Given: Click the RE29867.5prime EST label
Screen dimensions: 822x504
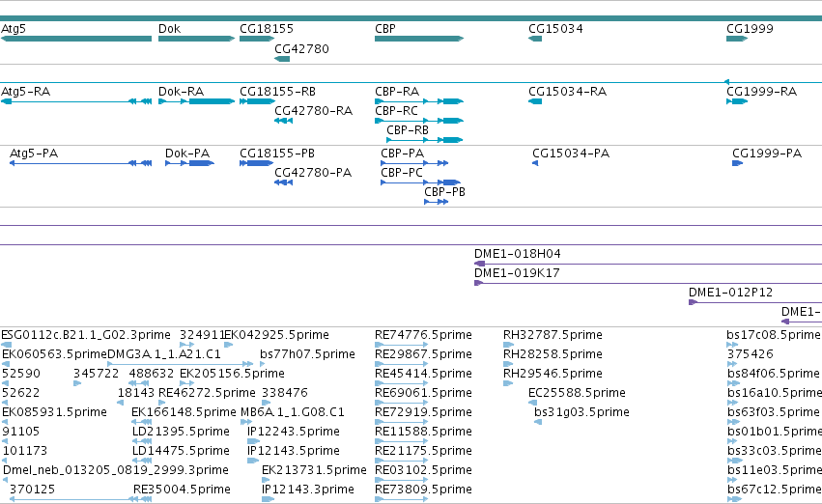Looking at the screenshot, I should click(424, 354).
